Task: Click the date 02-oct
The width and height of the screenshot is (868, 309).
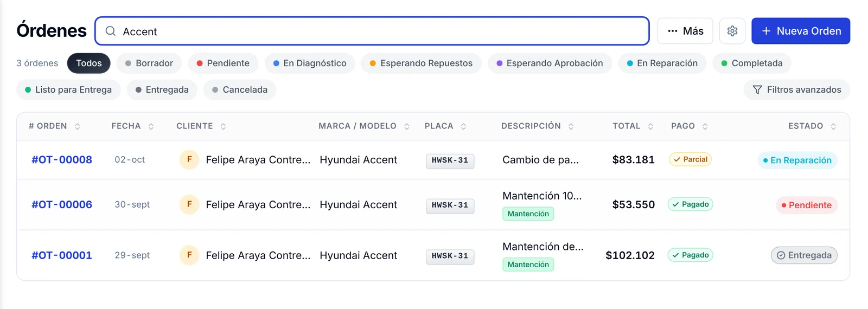Action: pyautogui.click(x=130, y=159)
